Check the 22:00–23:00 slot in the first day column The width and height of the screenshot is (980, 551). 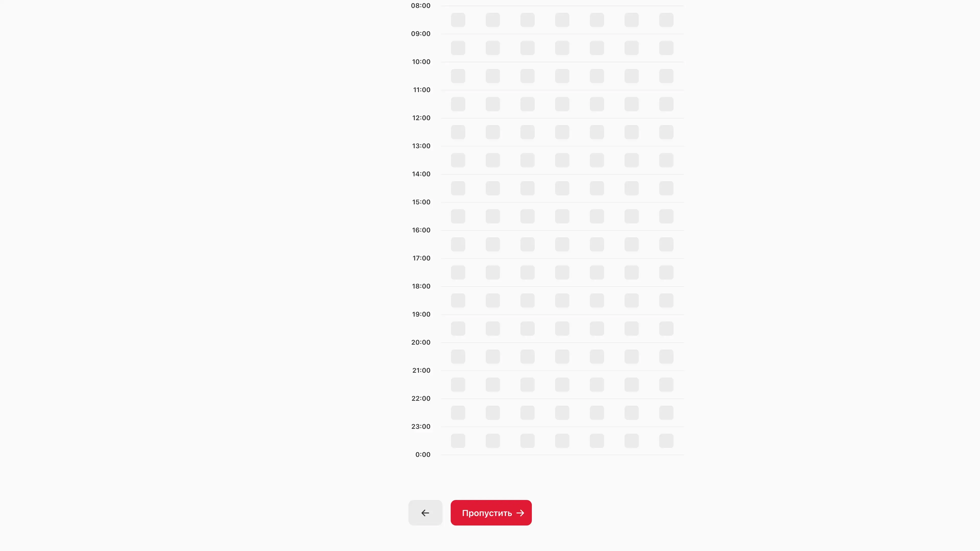pyautogui.click(x=458, y=412)
